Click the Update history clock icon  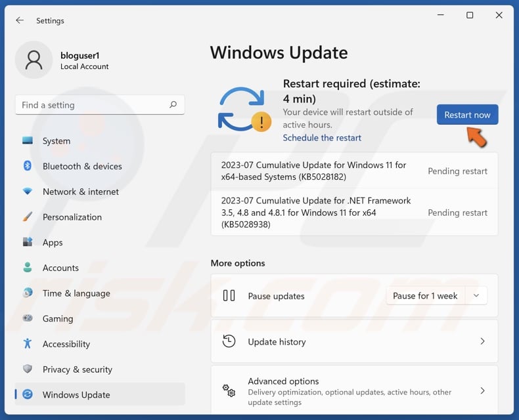[x=229, y=341]
